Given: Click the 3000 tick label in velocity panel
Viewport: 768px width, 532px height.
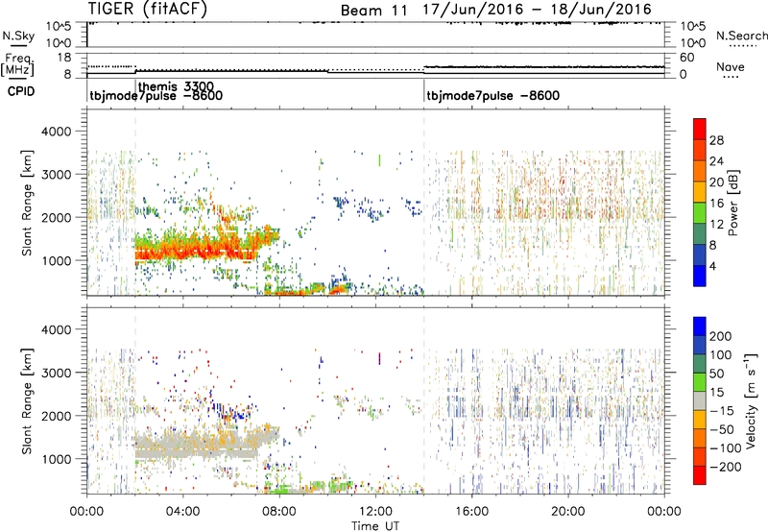Looking at the screenshot, I should pos(56,373).
